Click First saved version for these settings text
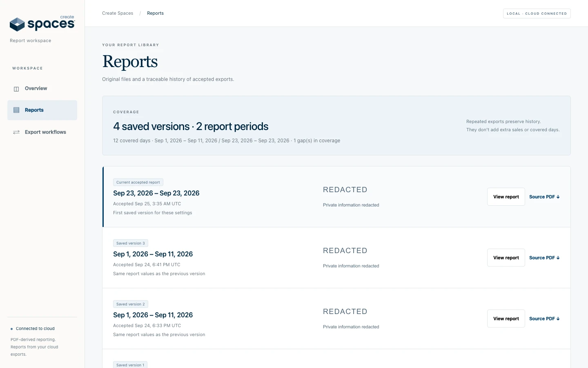Viewport: 588px width, 368px height. 153,213
